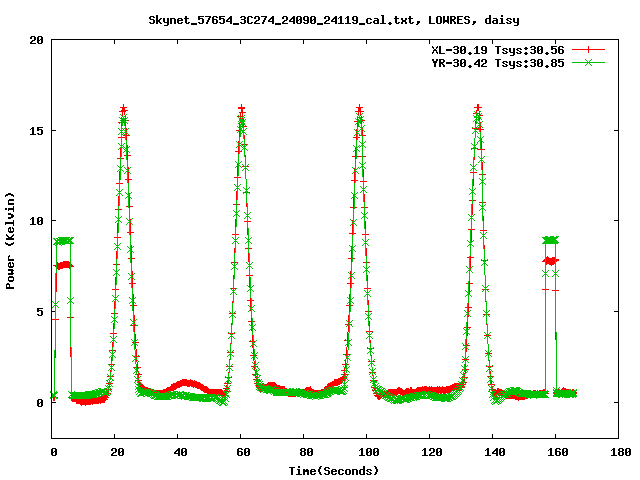Image resolution: width=640 pixels, height=480 pixels.
Task: Click the green legend line sample for YR
Action: (x=588, y=62)
